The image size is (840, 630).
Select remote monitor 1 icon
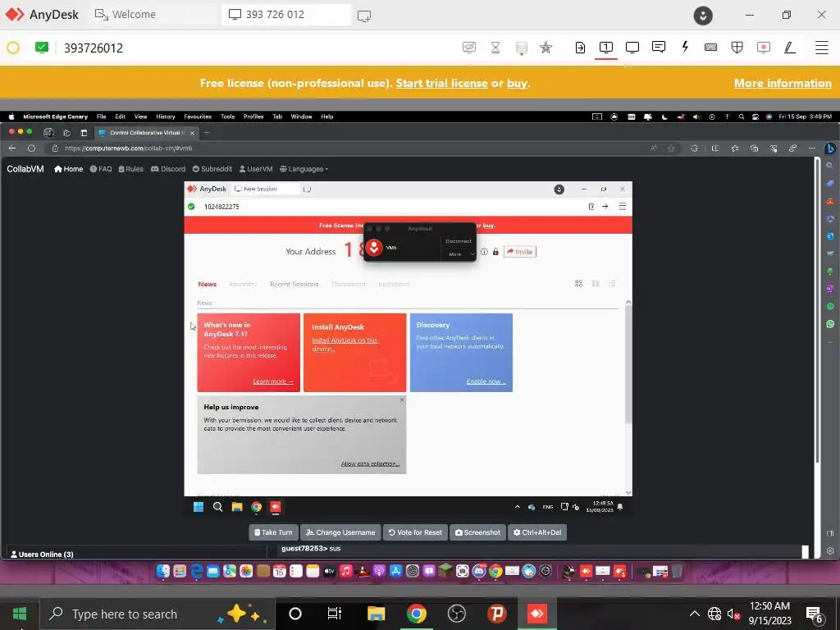coord(606,47)
